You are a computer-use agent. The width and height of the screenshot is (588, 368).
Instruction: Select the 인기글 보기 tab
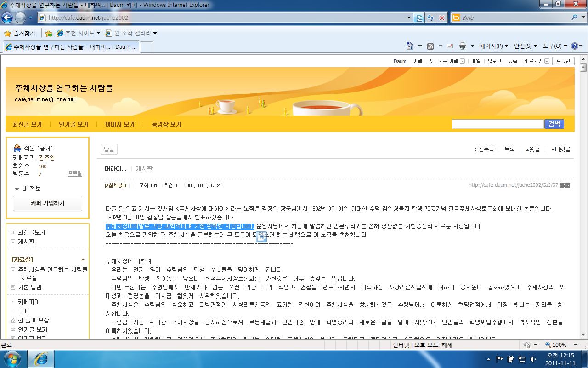click(x=73, y=124)
